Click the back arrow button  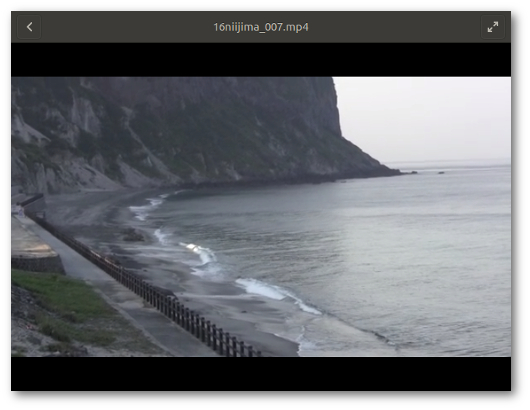tap(29, 27)
